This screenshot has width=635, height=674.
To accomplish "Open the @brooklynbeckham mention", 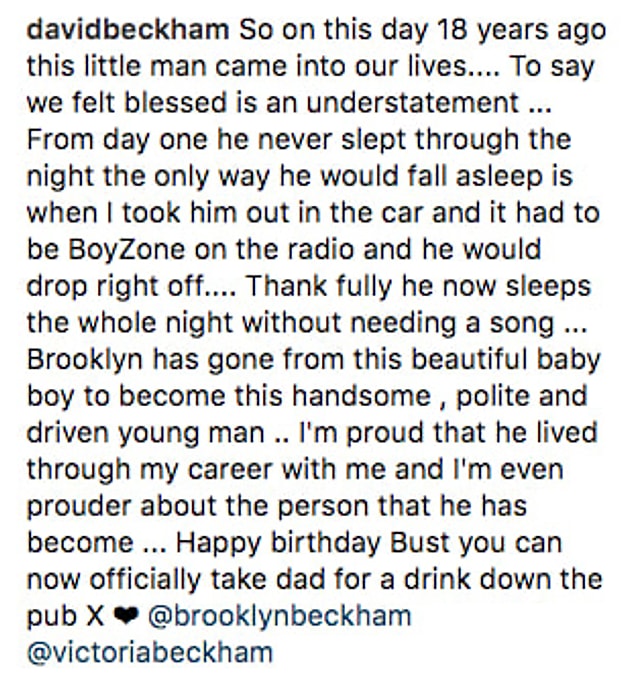I will [280, 616].
